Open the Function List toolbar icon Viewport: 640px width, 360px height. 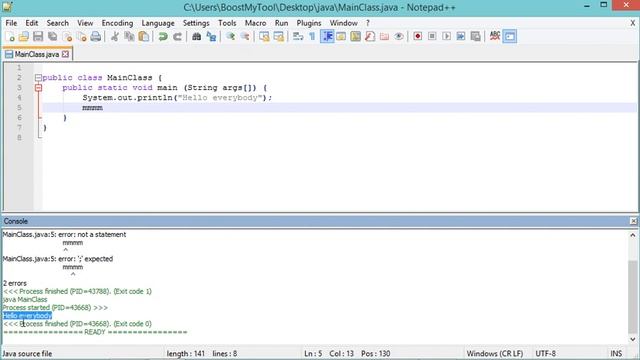tap(370, 37)
